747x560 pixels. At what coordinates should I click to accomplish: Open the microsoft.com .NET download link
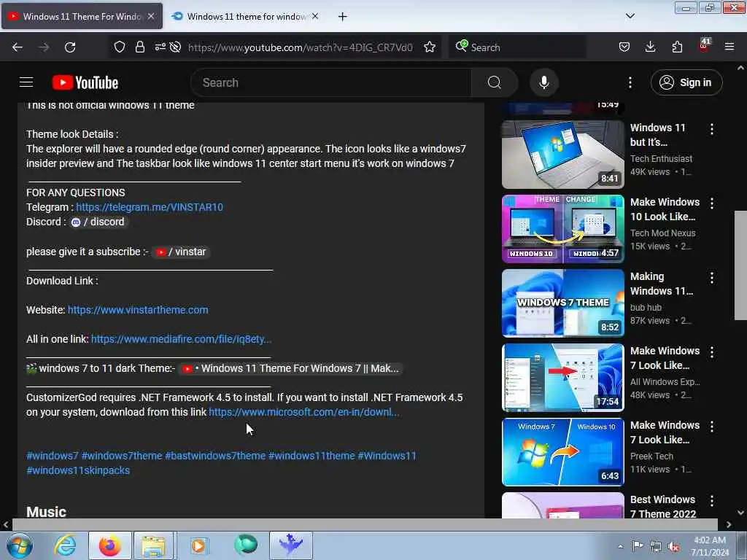(304, 413)
